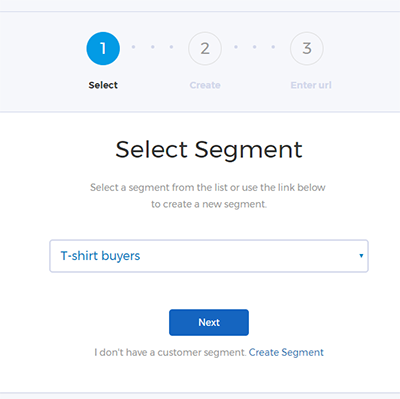Select the 'Create' step label
This screenshot has width=400, height=399.
(x=205, y=85)
